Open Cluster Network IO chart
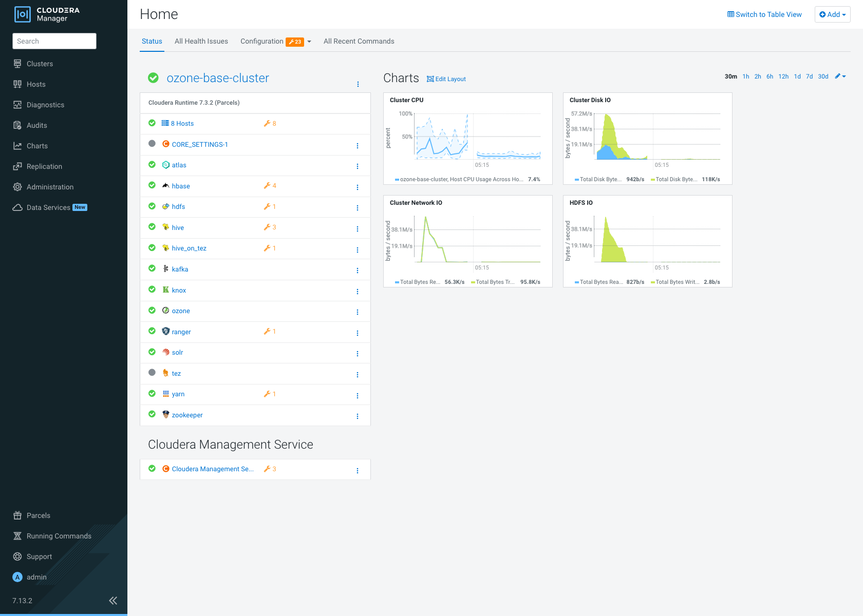863x616 pixels. (468, 241)
